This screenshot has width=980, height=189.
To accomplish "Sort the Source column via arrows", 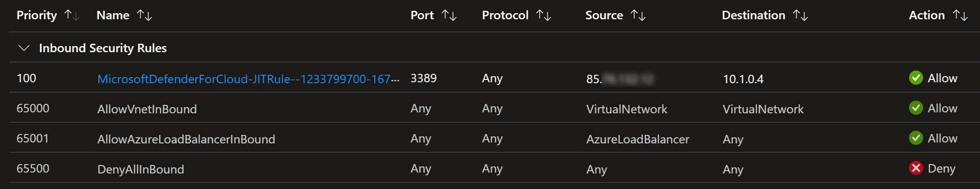I will 638,16.
